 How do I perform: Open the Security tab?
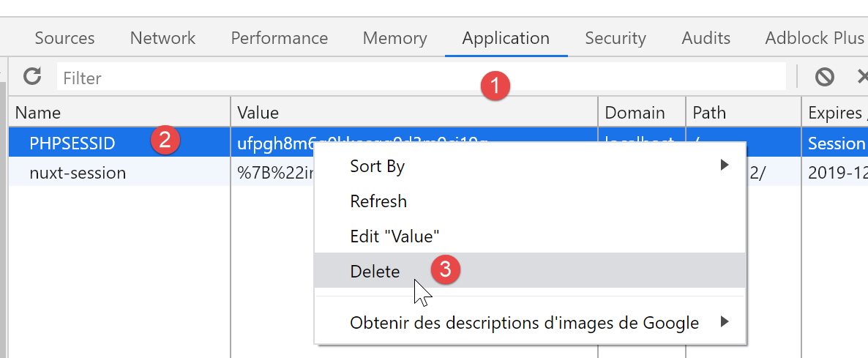tap(615, 38)
